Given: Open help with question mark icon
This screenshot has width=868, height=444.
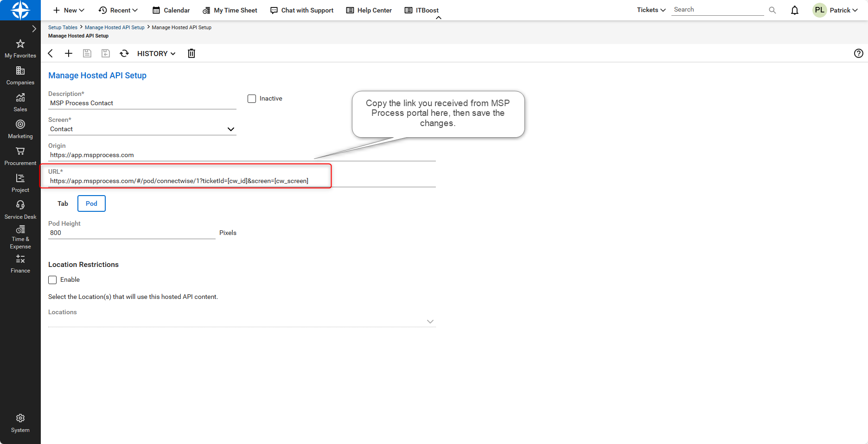Looking at the screenshot, I should 859,53.
